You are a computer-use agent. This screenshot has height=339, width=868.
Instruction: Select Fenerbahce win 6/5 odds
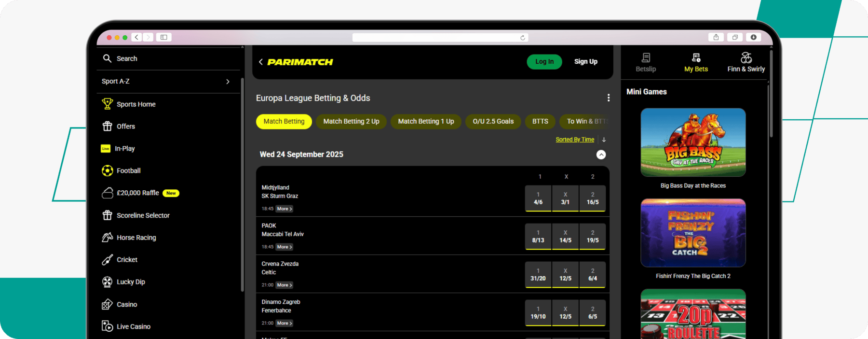pyautogui.click(x=593, y=313)
